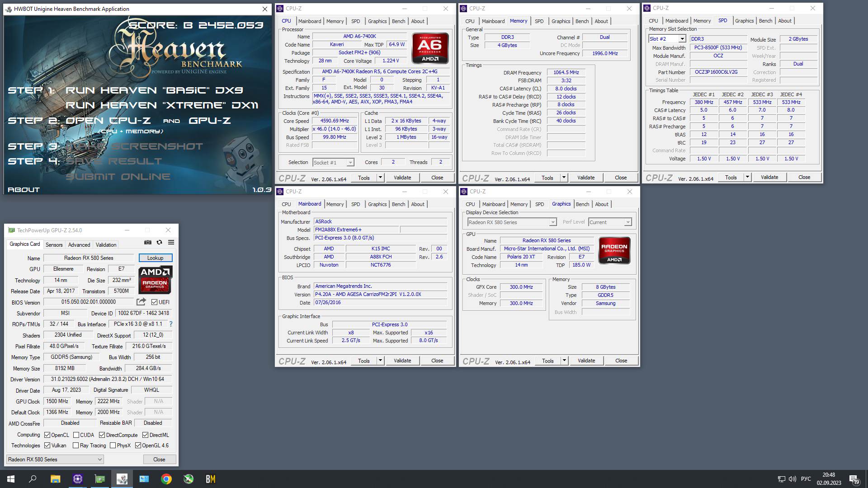Switch to Validation tab in GPU-Z
Image resolution: width=868 pixels, height=488 pixels.
(106, 244)
